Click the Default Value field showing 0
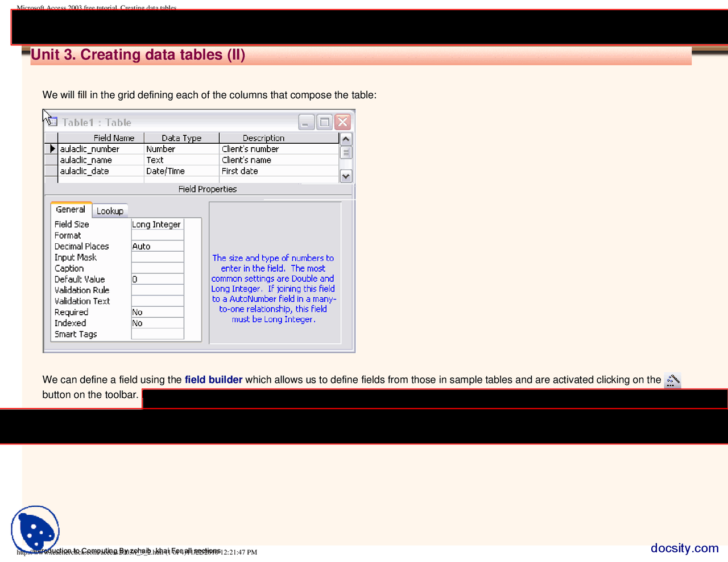The width and height of the screenshot is (728, 562). [157, 279]
